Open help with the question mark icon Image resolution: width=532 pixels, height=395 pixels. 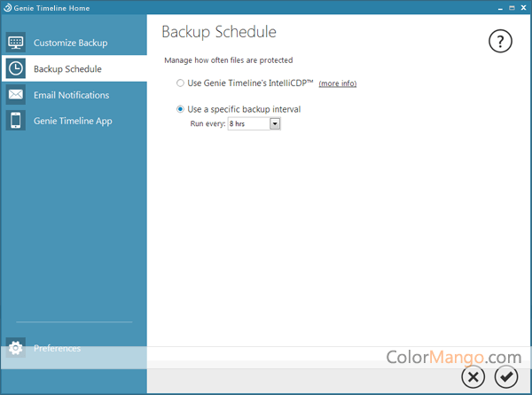[501, 41]
